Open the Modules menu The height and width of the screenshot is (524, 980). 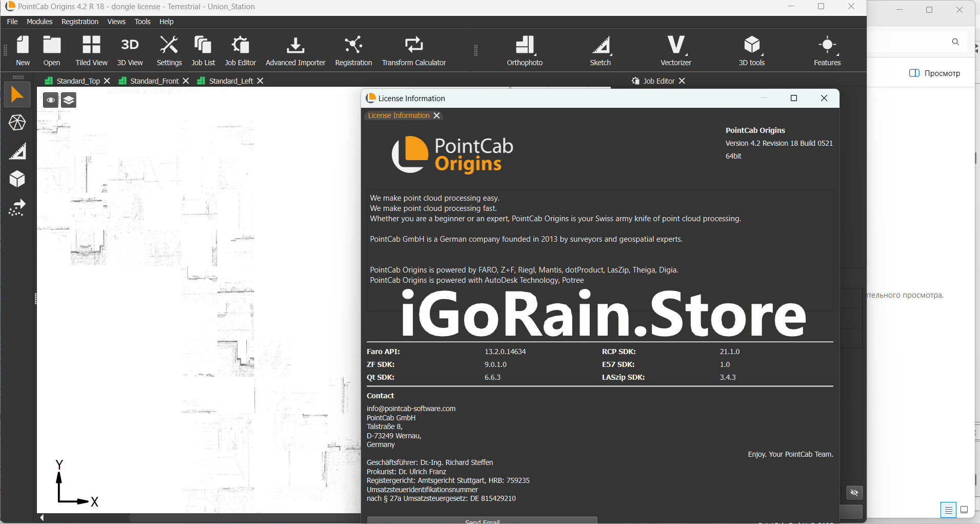pos(39,22)
